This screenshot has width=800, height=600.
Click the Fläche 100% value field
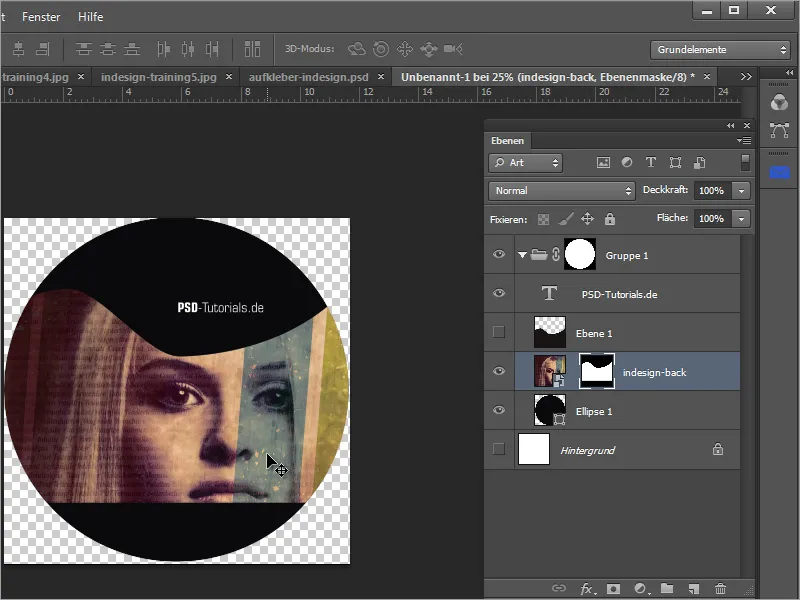point(712,219)
